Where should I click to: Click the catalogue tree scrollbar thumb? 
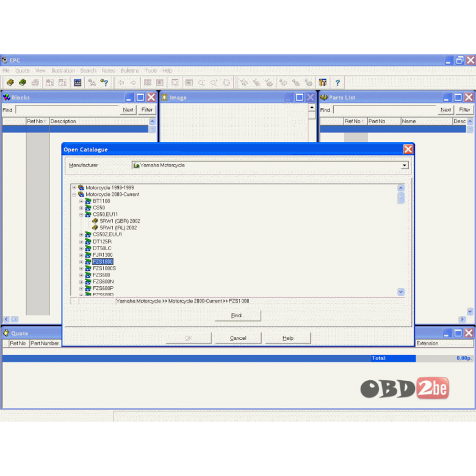(x=401, y=198)
